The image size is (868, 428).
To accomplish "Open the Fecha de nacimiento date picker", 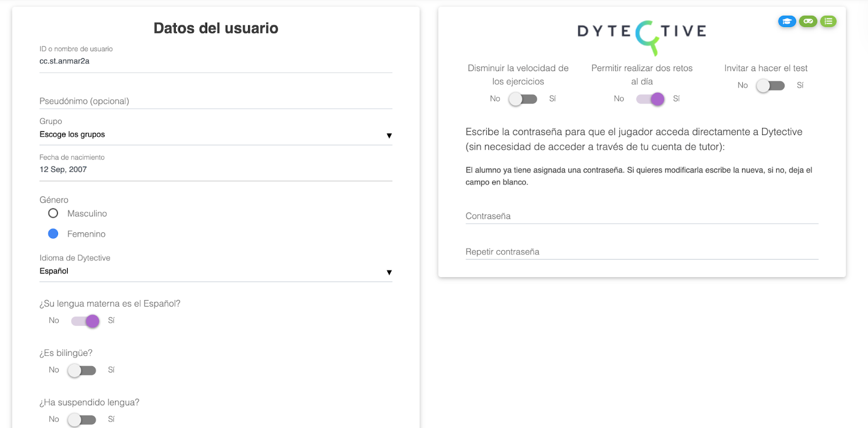I will (x=215, y=169).
